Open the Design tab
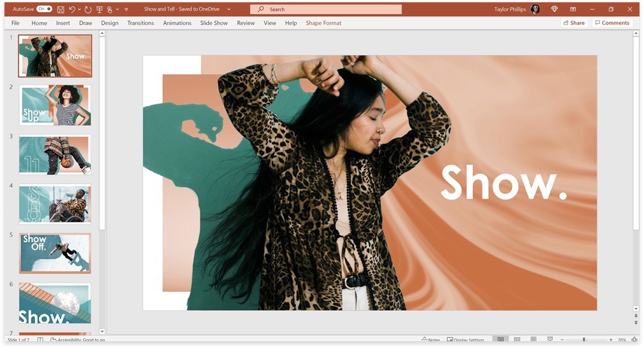Image resolution: width=644 pixels, height=348 pixels. point(109,23)
